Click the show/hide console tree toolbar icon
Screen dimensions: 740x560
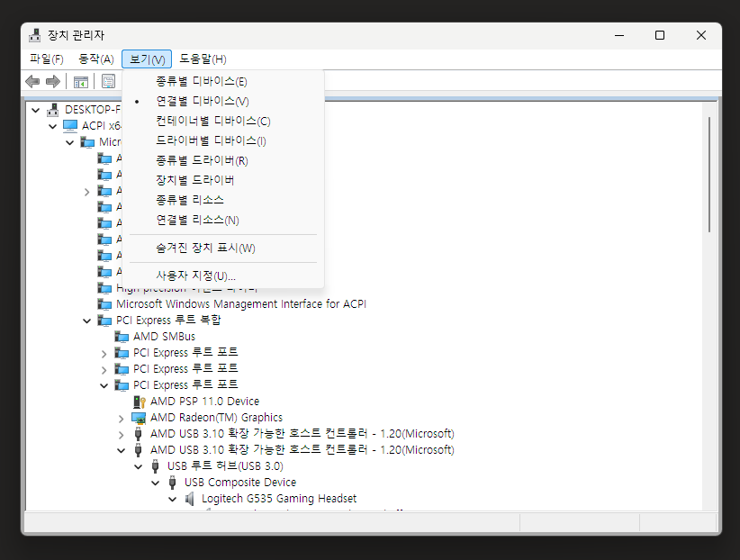(81, 82)
